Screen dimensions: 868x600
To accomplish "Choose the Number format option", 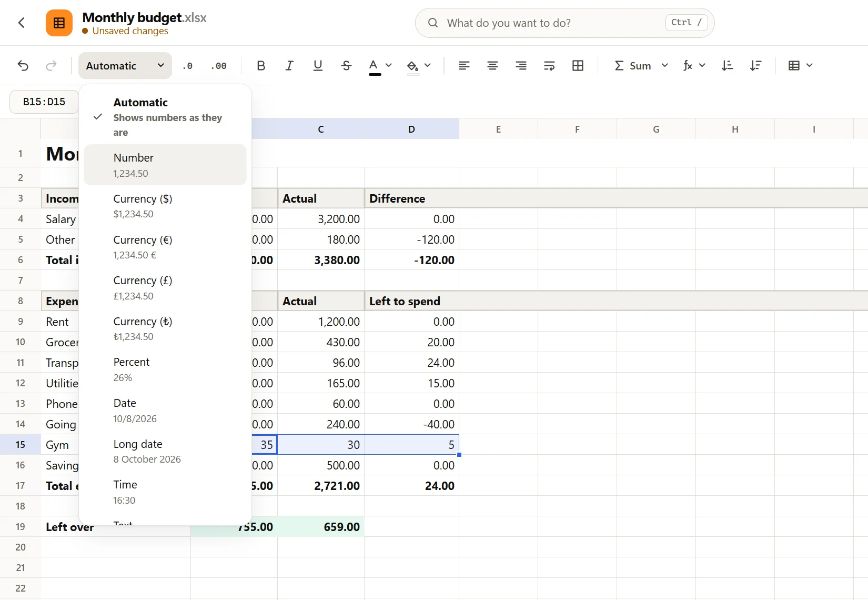I will tap(165, 165).
